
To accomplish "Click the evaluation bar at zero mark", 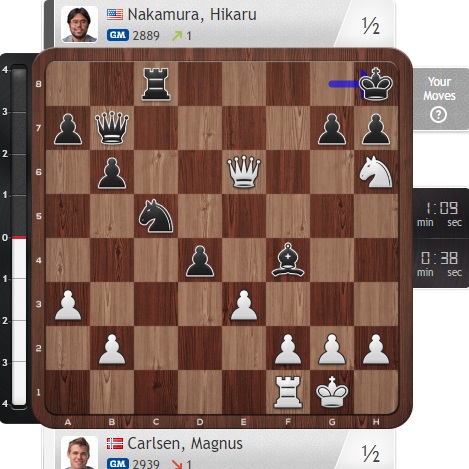I will [x=19, y=237].
